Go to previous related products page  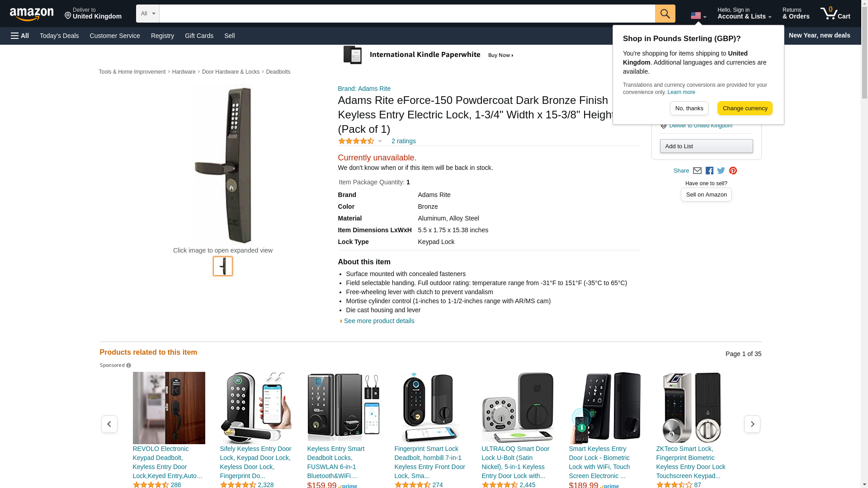click(x=109, y=424)
